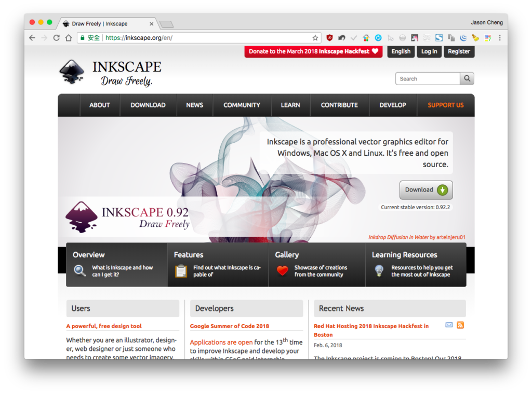Open the house with colored dots extension
This screenshot has width=532, height=394.
[x=366, y=38]
